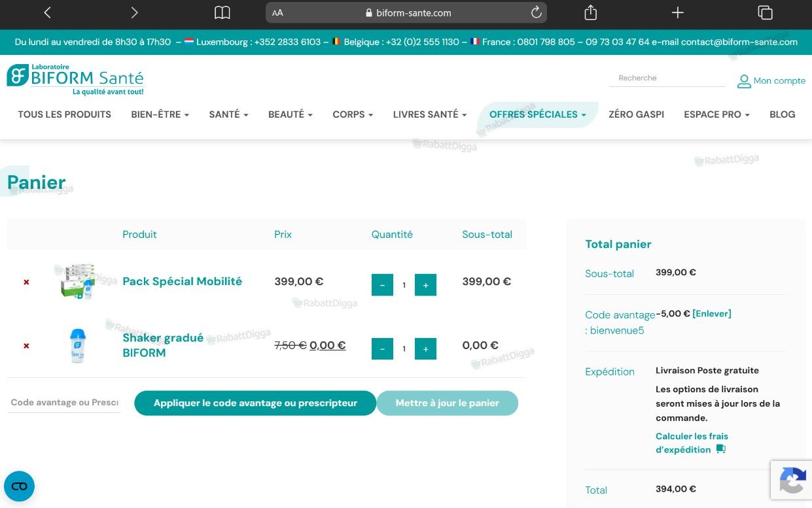The image size is (812, 508).
Task: Open the Pack Spécial Mobilité product link
Action: pyautogui.click(x=183, y=281)
